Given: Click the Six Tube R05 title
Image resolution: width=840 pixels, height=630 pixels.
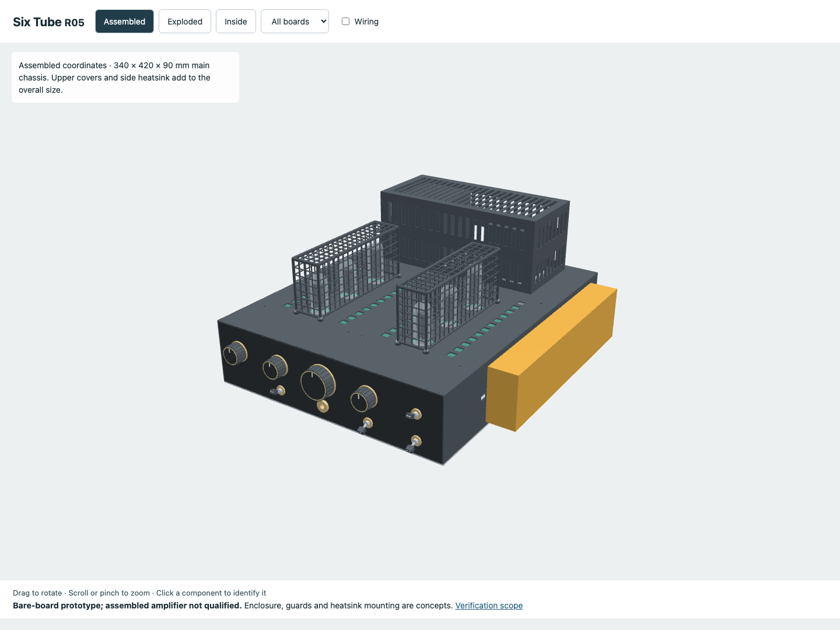Looking at the screenshot, I should [48, 22].
